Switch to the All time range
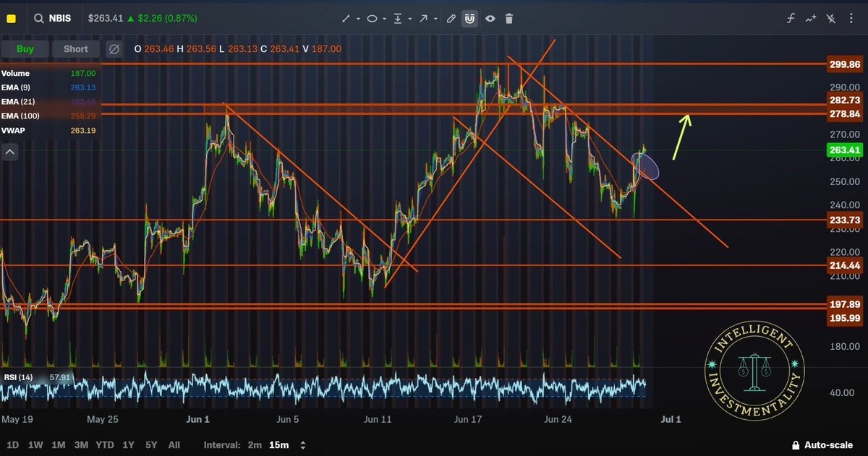This screenshot has width=868, height=456. click(x=174, y=445)
